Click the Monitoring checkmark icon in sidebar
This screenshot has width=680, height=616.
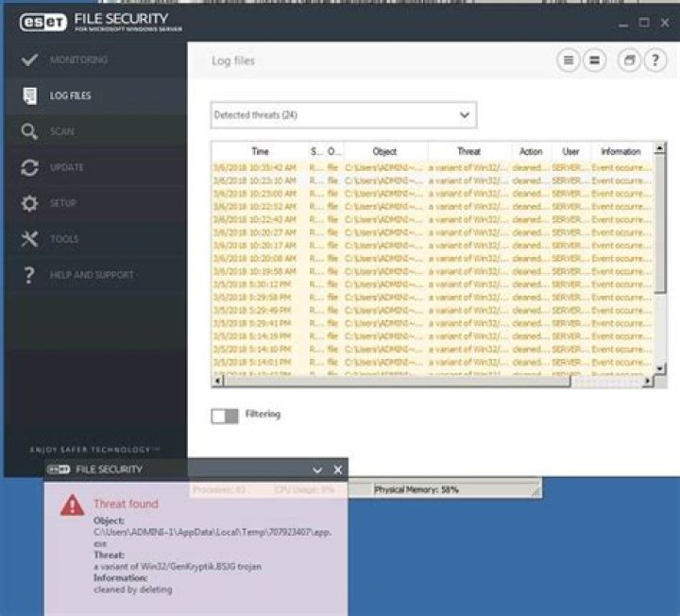(x=29, y=60)
